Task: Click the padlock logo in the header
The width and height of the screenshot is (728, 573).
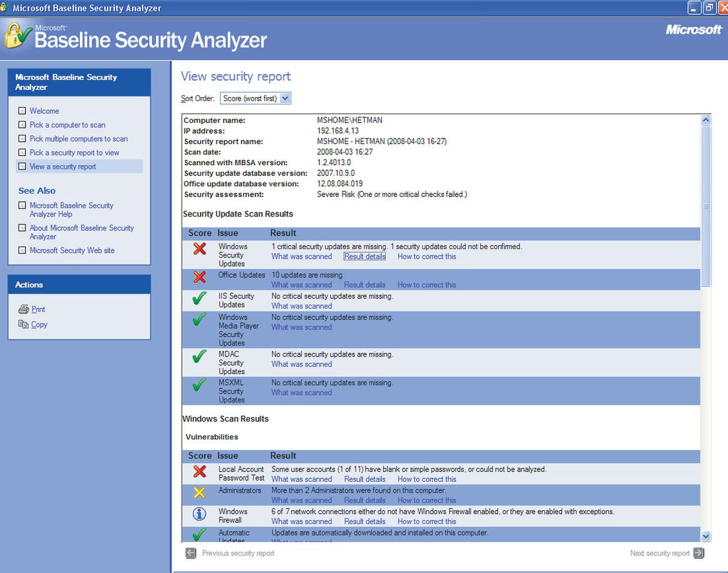Action: pyautogui.click(x=18, y=35)
